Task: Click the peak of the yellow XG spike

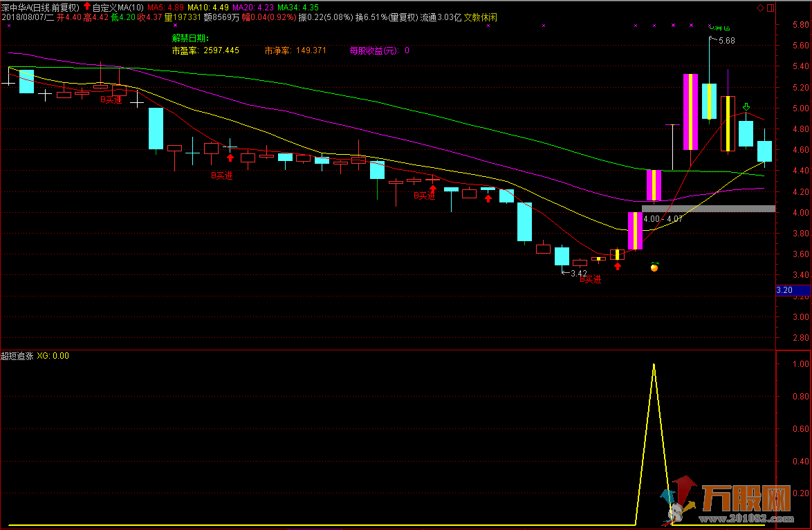Action: 654,364
